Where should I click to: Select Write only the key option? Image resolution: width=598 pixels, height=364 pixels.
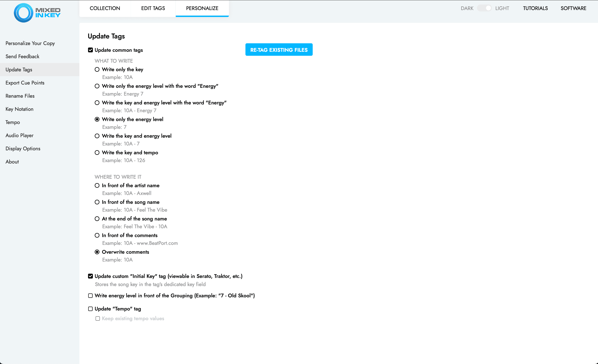pos(97,69)
